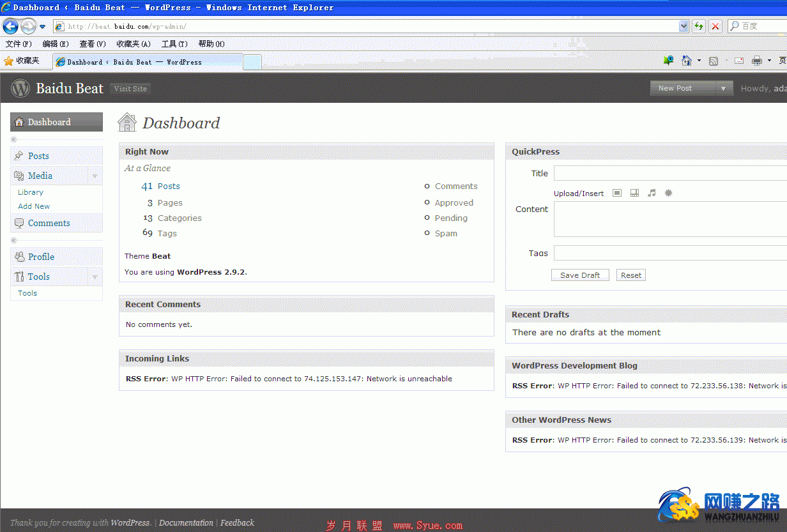Image resolution: width=787 pixels, height=532 pixels.
Task: Click the Reset button in QuickPress
Action: pos(631,275)
